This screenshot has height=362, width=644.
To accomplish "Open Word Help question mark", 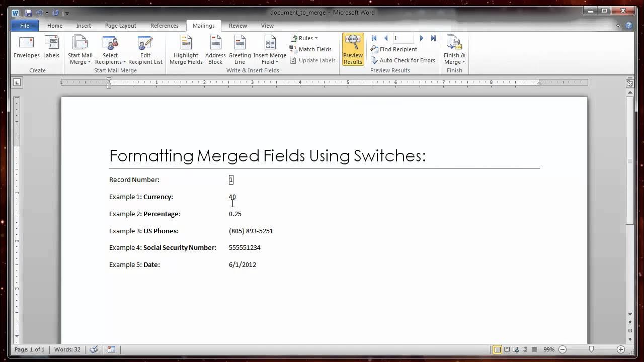I will point(628,25).
